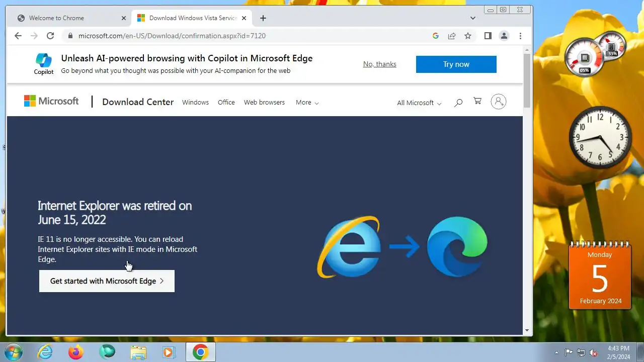Image resolution: width=644 pixels, height=362 pixels.
Task: Open Windows Explorer folder in taskbar
Action: click(138, 352)
